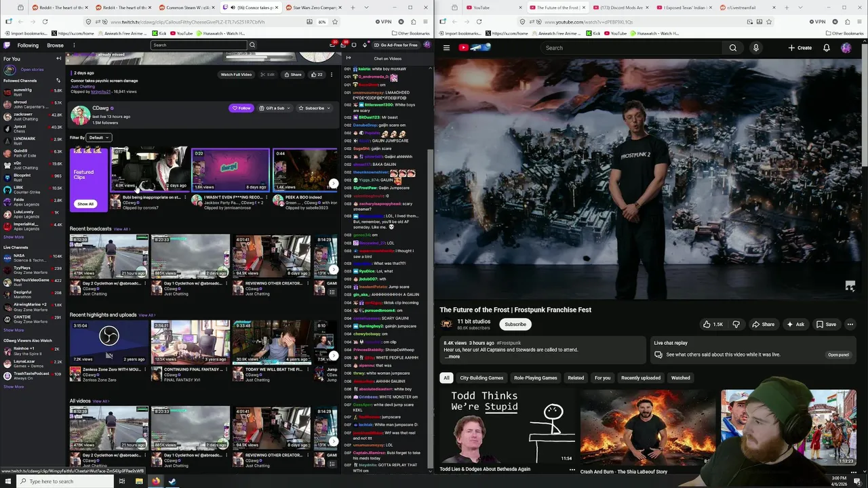
Task: Open the Subscribe dropdown for CDawg
Action: click(x=314, y=108)
